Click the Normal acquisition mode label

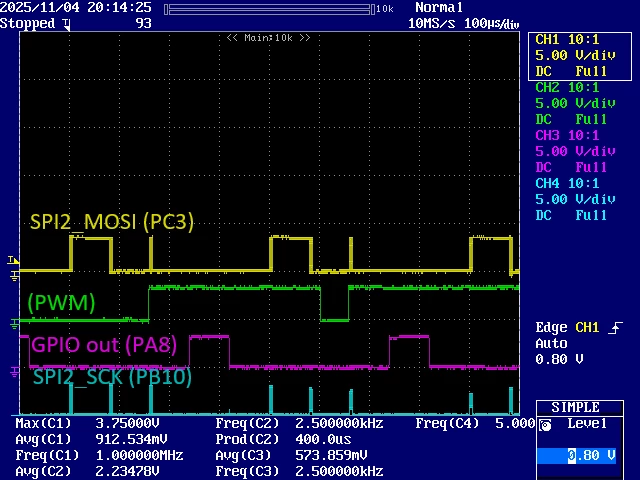439,7
